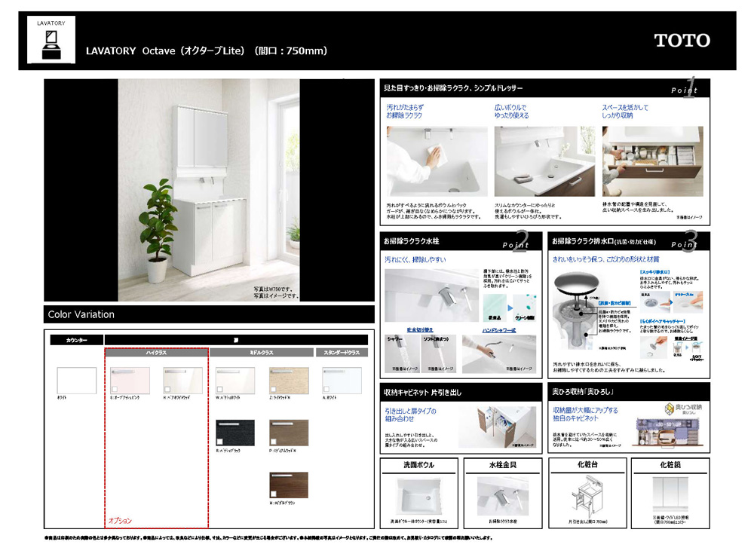This screenshot has height=560, width=754.
Task: Click the blue text 広いボウルで ゆったり使える
Action: [512, 112]
